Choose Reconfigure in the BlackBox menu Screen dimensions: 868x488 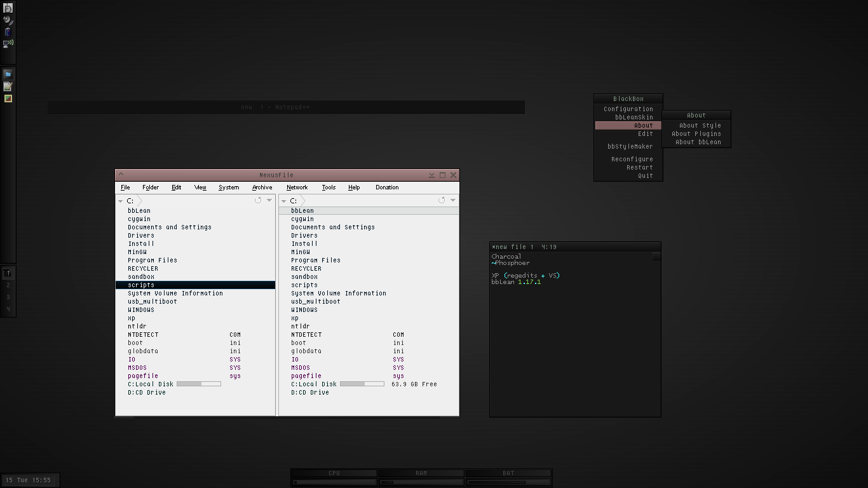point(628,159)
